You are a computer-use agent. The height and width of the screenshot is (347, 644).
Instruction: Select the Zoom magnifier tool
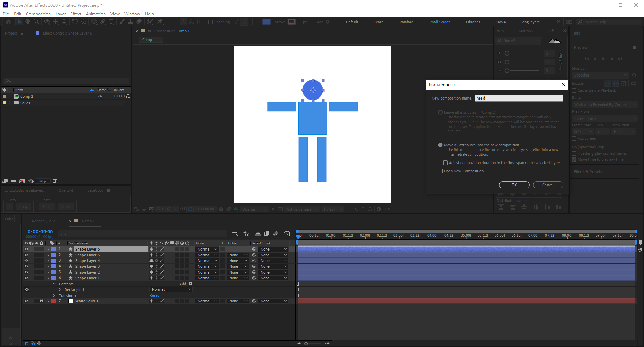click(36, 22)
